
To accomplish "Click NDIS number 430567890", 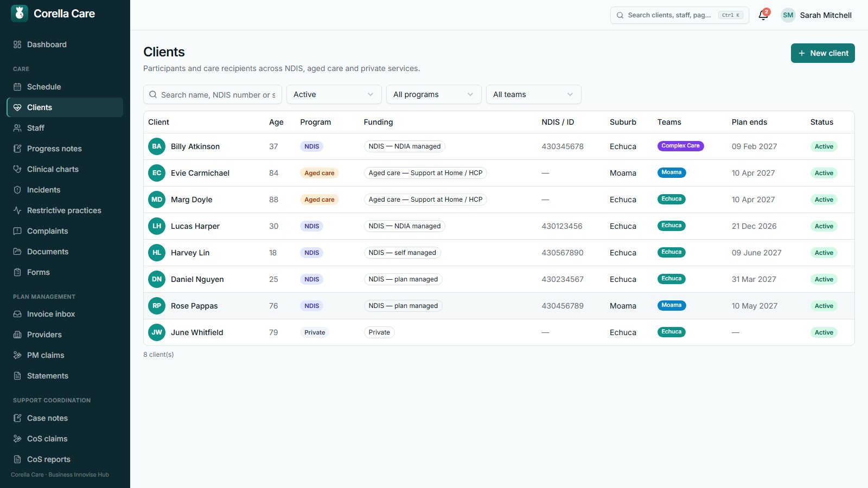I will click(563, 253).
